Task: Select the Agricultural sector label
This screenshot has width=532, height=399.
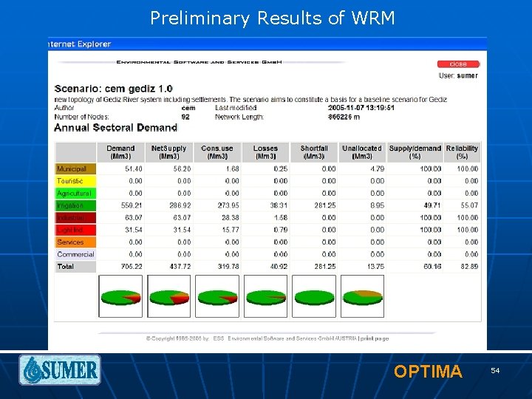Action: click(75, 194)
